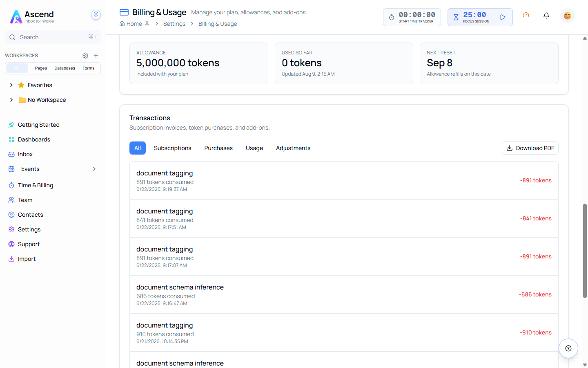This screenshot has height=368, width=588.
Task: Click Billing & Usage breadcrumb
Action: coord(218,24)
